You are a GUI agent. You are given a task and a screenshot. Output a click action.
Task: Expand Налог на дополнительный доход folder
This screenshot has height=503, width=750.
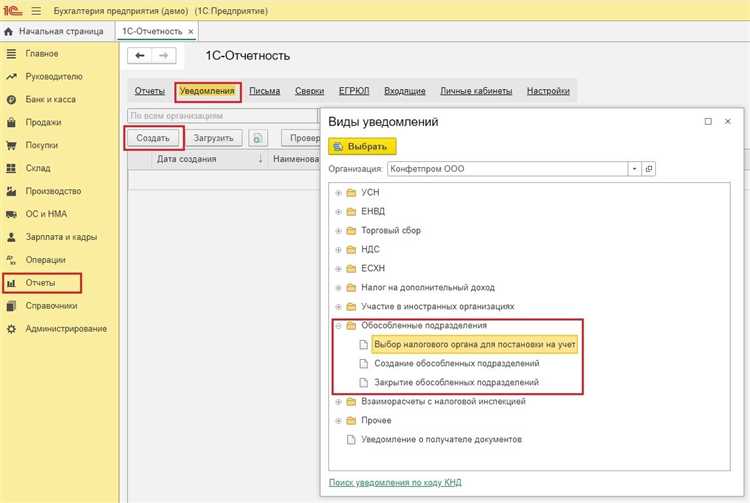[x=338, y=288]
